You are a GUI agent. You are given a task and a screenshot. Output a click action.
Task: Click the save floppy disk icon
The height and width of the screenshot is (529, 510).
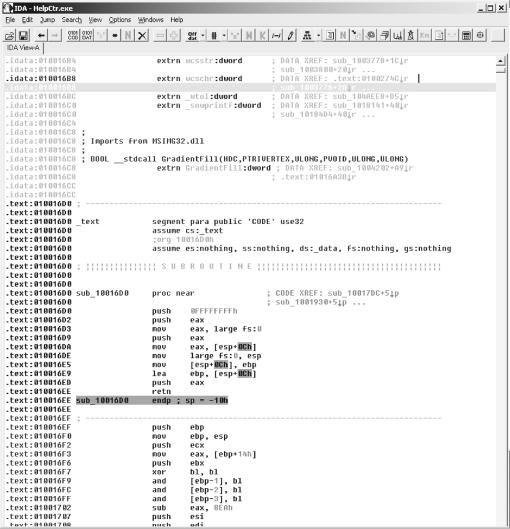point(23,35)
